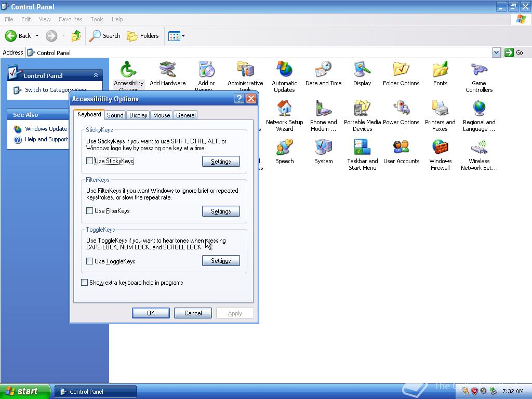Open the Help menu

117,19
